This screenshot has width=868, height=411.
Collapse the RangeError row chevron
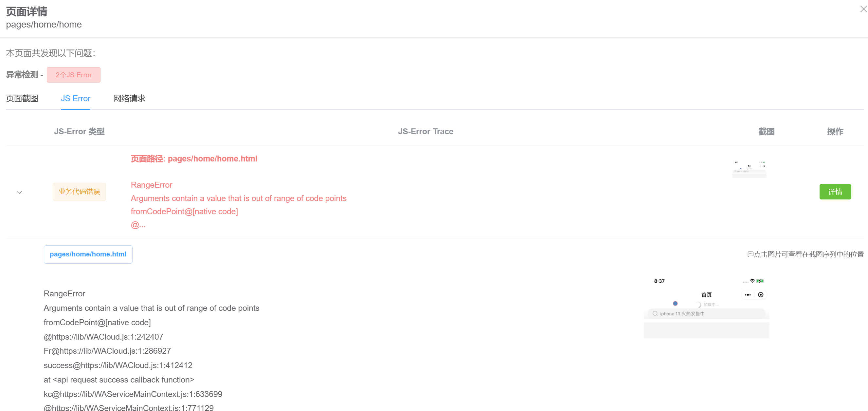(19, 192)
